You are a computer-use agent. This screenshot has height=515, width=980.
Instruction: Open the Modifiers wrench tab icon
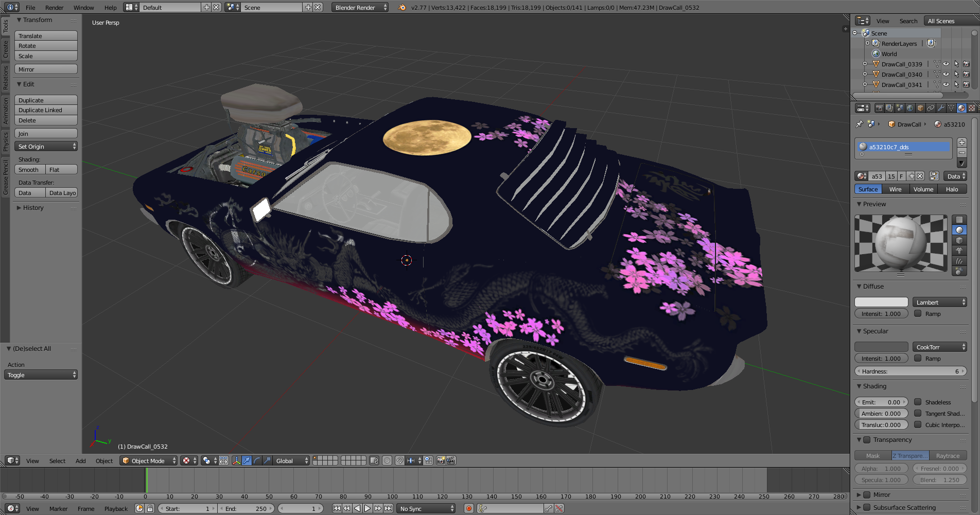941,108
